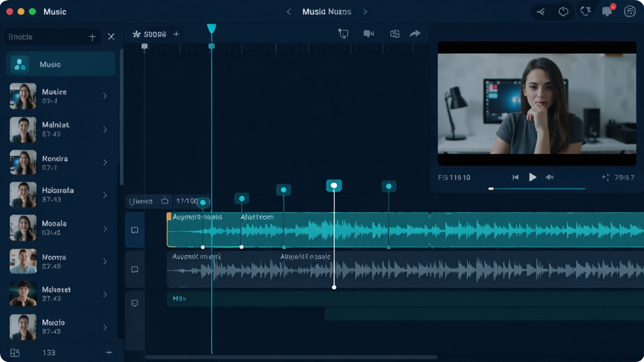
Task: Expand the Musice list item chevron
Action: coord(105,96)
